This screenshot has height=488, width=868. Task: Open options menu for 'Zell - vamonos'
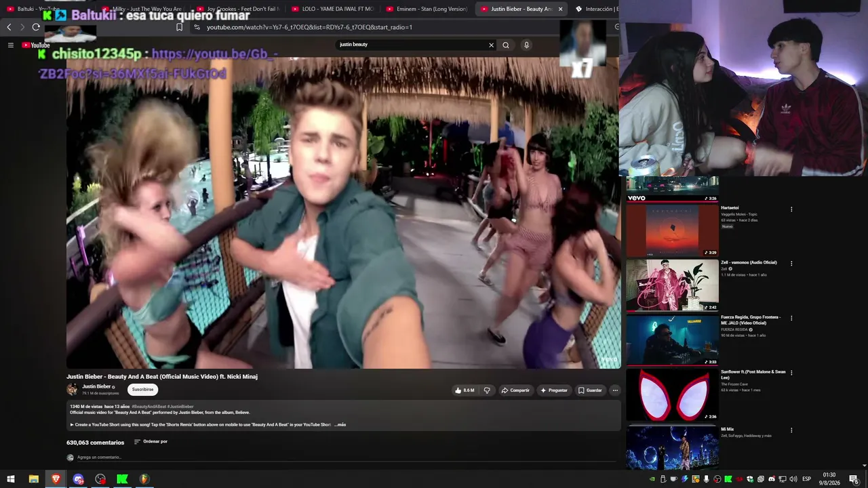791,264
